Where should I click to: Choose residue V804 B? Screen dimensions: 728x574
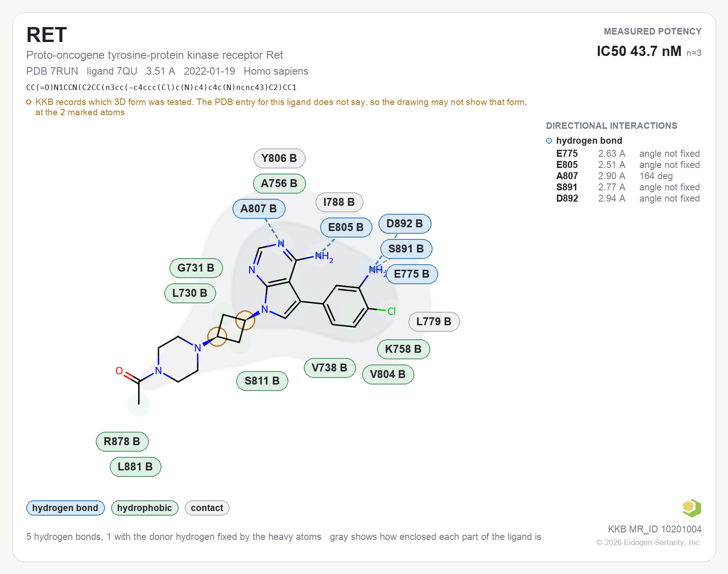388,374
